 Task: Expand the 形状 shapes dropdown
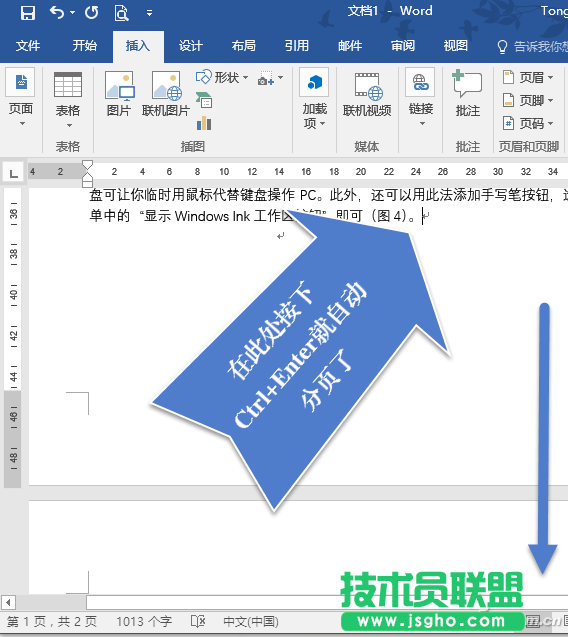click(x=222, y=77)
